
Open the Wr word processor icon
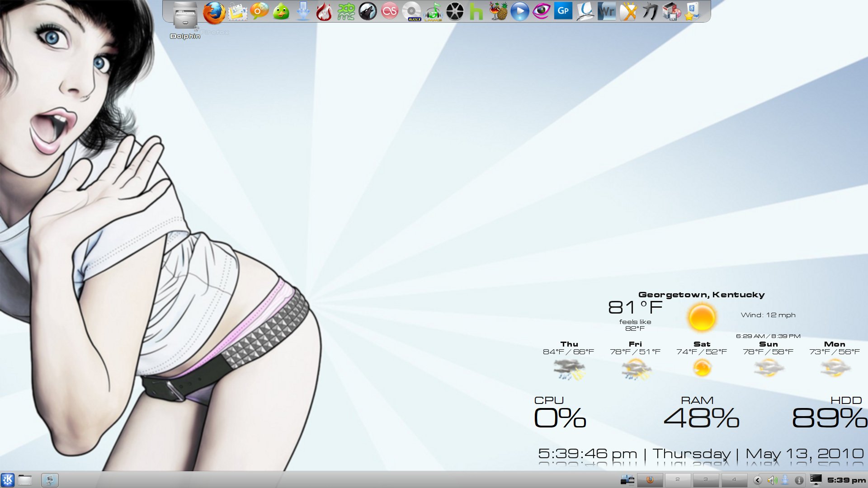606,11
